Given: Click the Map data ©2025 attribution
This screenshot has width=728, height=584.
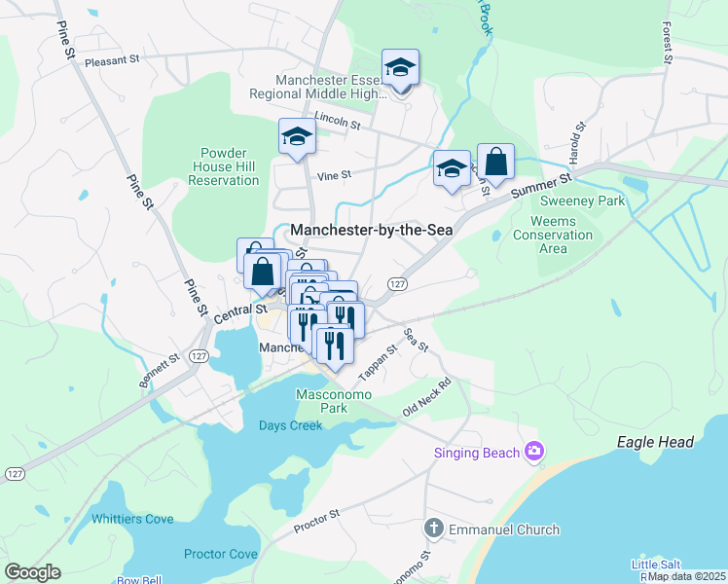Looking at the screenshot, I should click(687, 576).
